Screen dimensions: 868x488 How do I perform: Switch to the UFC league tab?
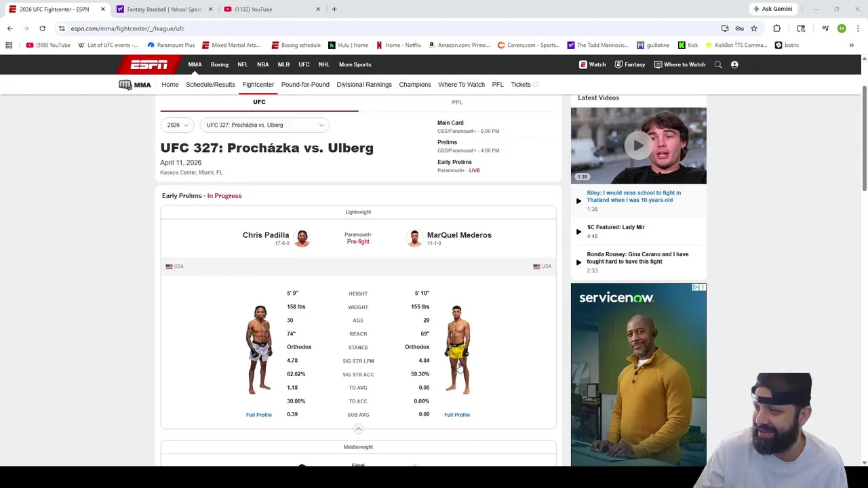(x=259, y=102)
